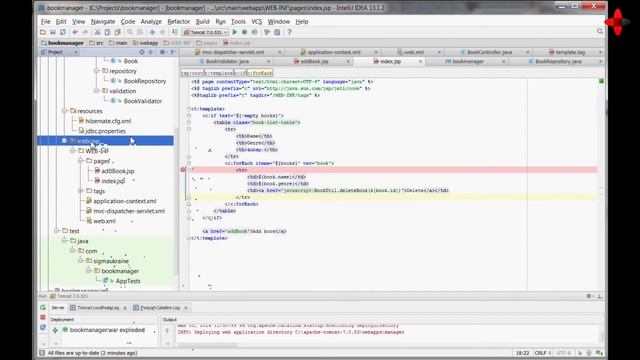Click the Help question mark icon

coord(289,32)
